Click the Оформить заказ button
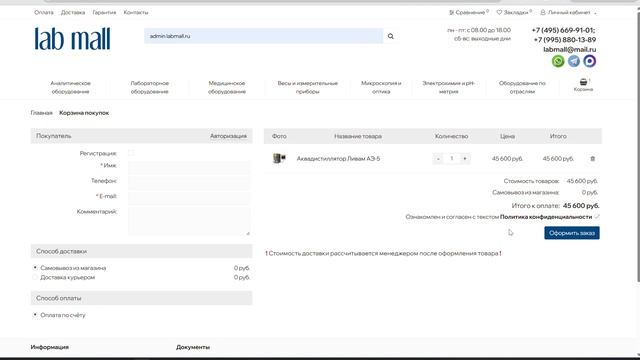Screen dimensions: 640x360 click(x=572, y=233)
